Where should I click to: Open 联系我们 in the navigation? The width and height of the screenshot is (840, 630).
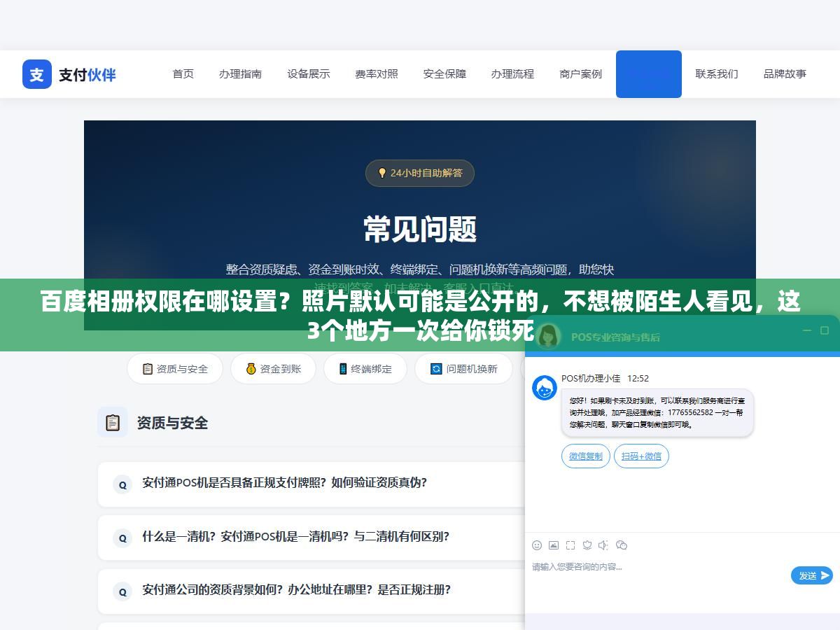[717, 73]
